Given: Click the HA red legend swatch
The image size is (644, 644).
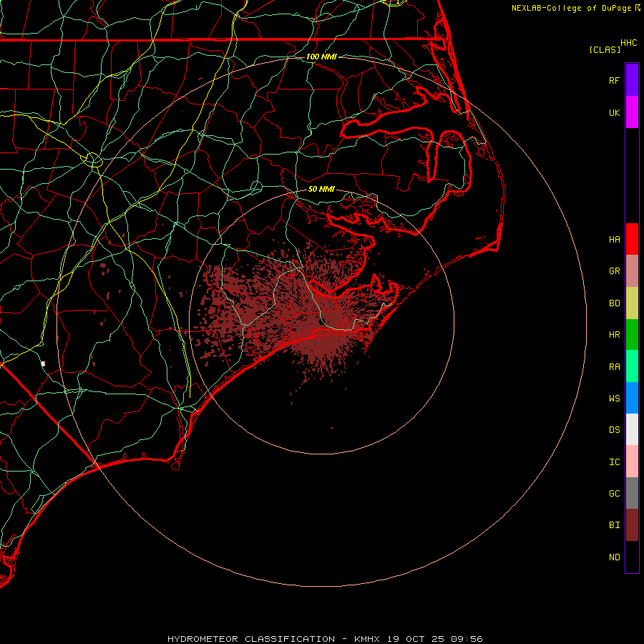Looking at the screenshot, I should coord(632,239).
